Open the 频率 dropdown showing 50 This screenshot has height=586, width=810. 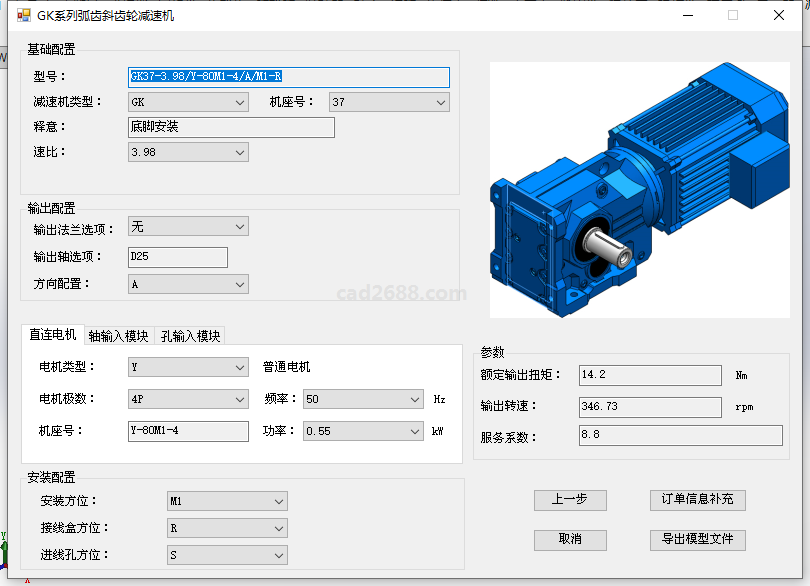click(363, 399)
